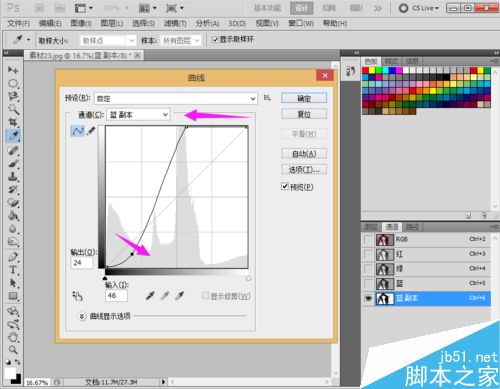Viewport: 500px width, 389px height.
Task: Select the Pen tool
Action: tap(13, 257)
